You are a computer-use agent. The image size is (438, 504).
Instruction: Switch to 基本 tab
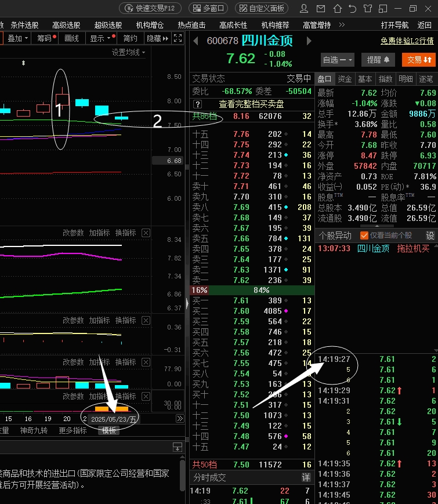coord(365,79)
